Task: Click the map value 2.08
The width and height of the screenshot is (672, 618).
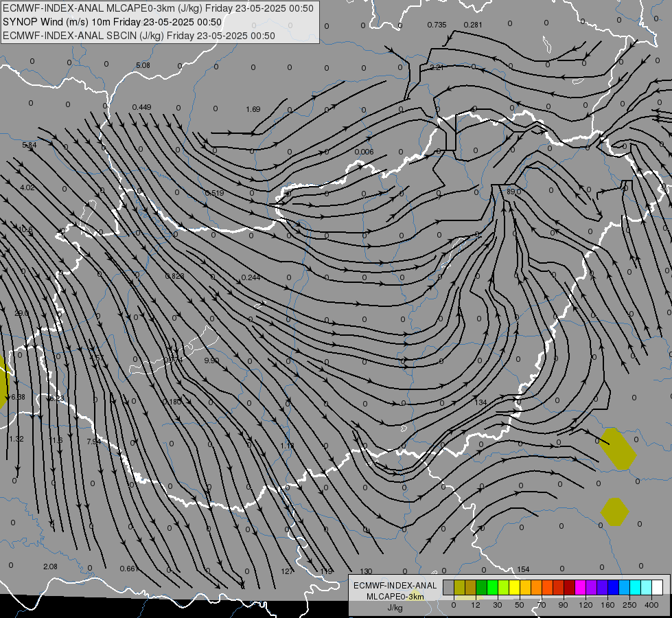Action: pyautogui.click(x=51, y=566)
